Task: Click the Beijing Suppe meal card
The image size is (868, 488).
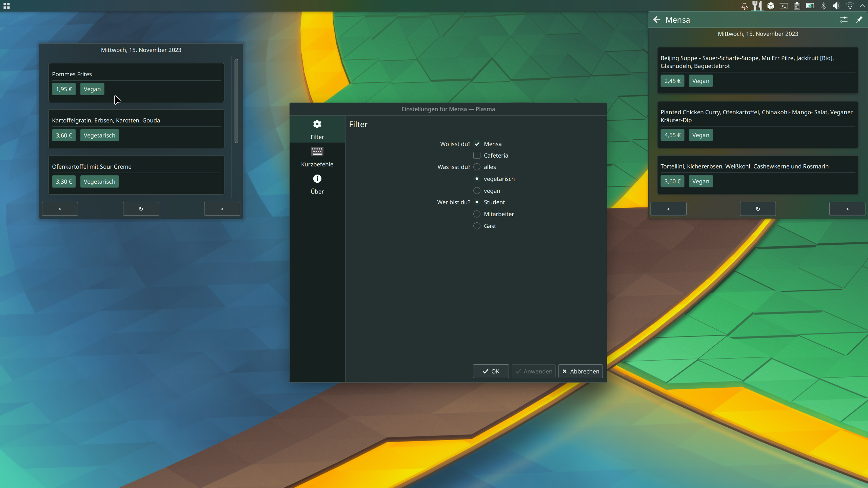Action: pos(758,70)
